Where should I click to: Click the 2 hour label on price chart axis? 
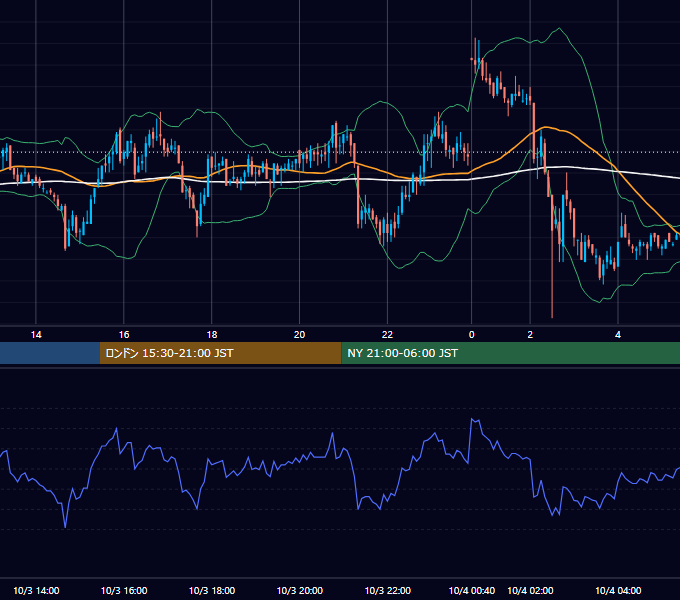(530, 335)
